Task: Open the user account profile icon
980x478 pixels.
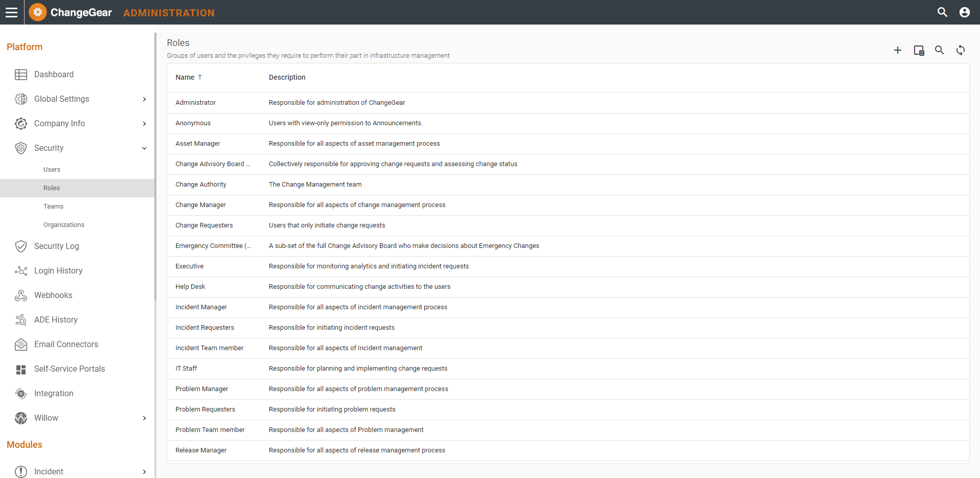Action: (x=964, y=12)
